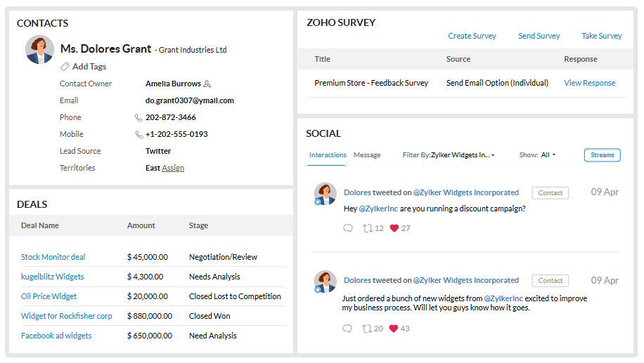This screenshot has height=363, width=644.
Task: Click the mobile call icon beside +1-202-555-0193
Action: pyautogui.click(x=139, y=135)
